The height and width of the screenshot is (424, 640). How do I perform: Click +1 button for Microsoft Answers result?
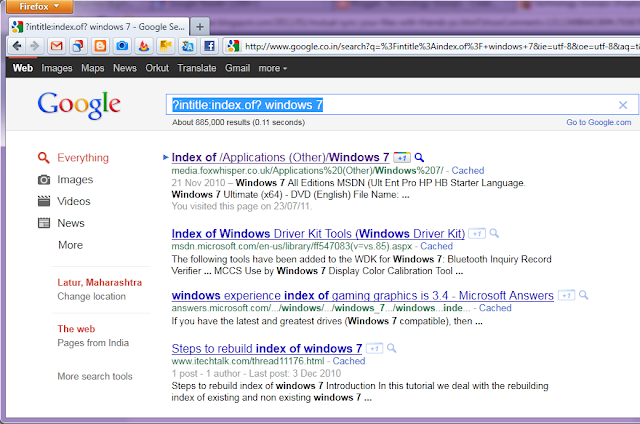click(x=566, y=295)
